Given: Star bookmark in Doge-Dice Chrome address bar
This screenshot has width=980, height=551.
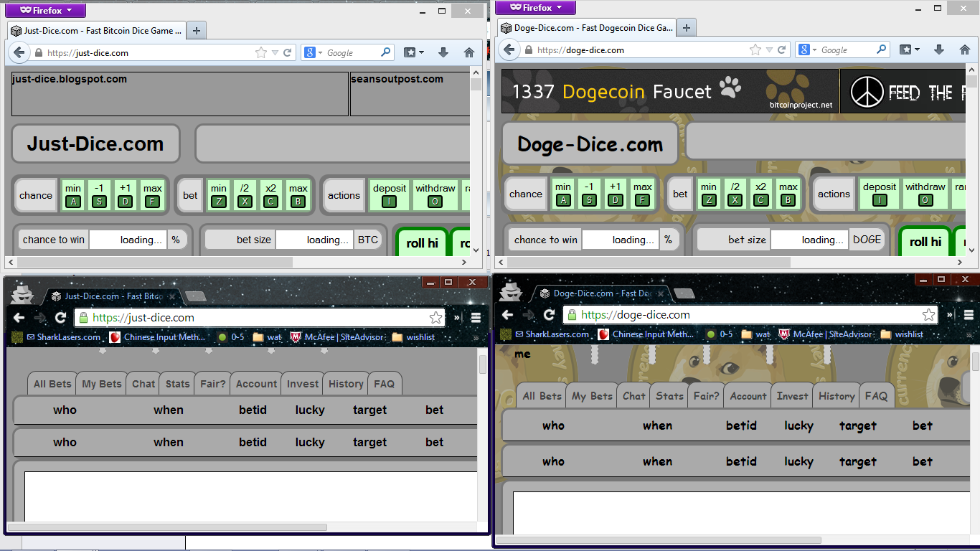Looking at the screenshot, I should (928, 315).
